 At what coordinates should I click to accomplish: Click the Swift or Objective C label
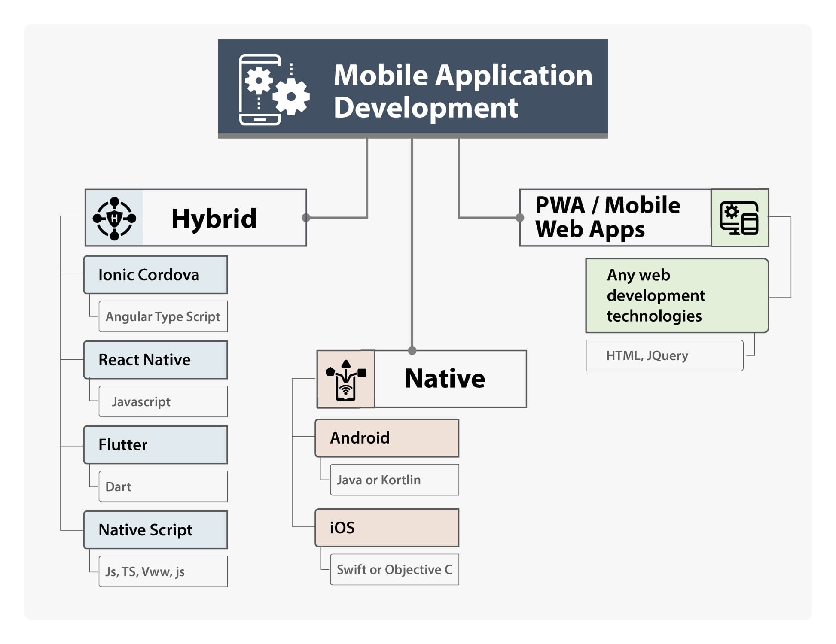pyautogui.click(x=394, y=569)
